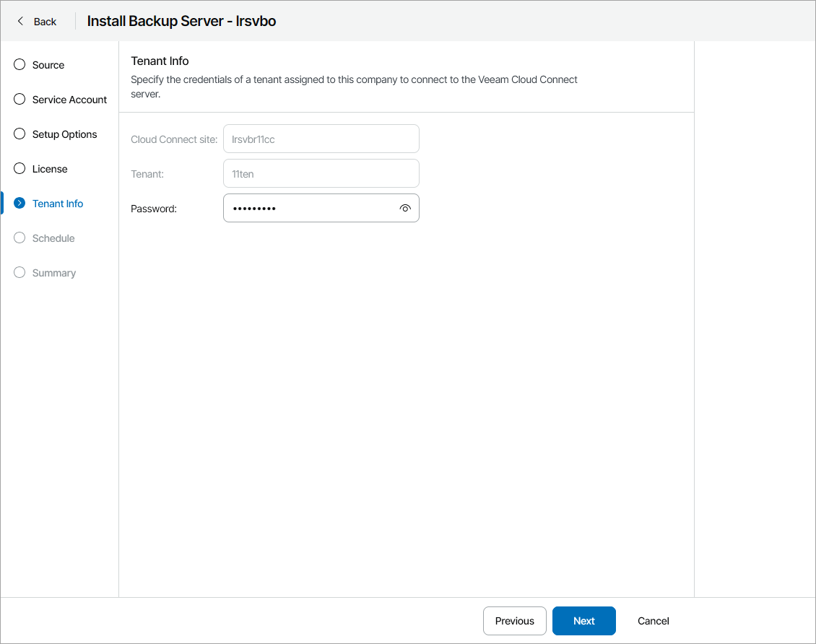Select the License step circle
The width and height of the screenshot is (816, 644).
click(19, 168)
